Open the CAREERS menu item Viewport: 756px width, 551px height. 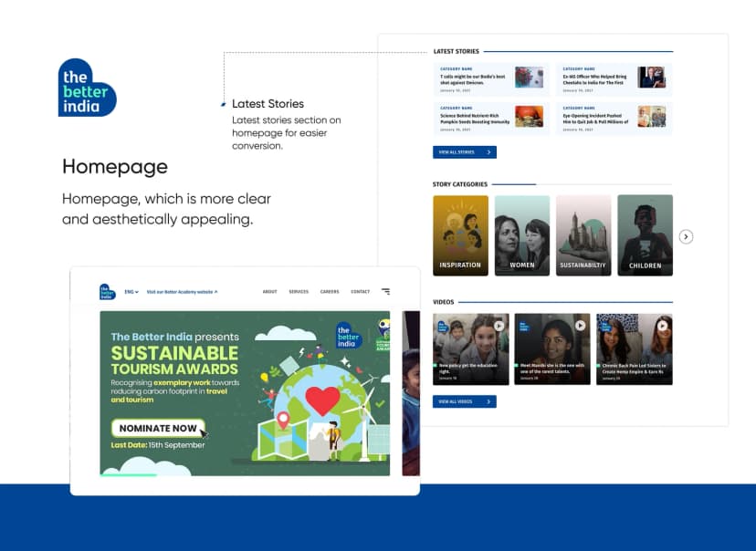(330, 291)
